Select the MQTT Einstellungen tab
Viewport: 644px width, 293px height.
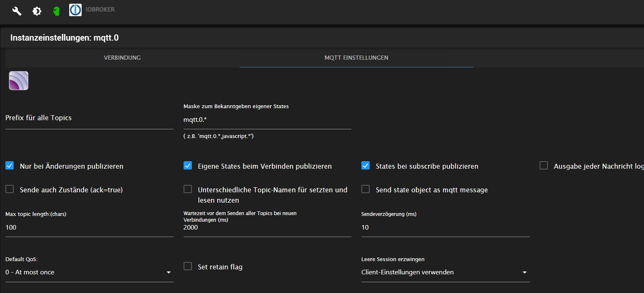pyautogui.click(x=356, y=58)
